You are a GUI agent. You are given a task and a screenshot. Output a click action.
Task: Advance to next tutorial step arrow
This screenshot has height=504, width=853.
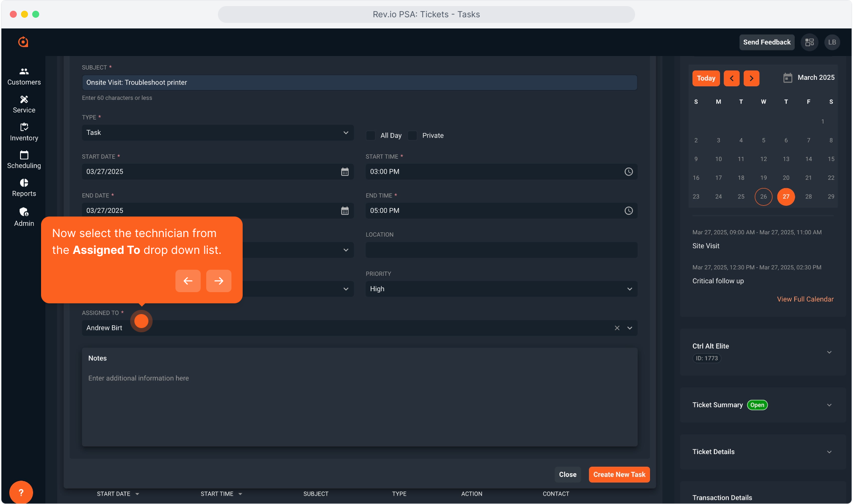pos(218,281)
